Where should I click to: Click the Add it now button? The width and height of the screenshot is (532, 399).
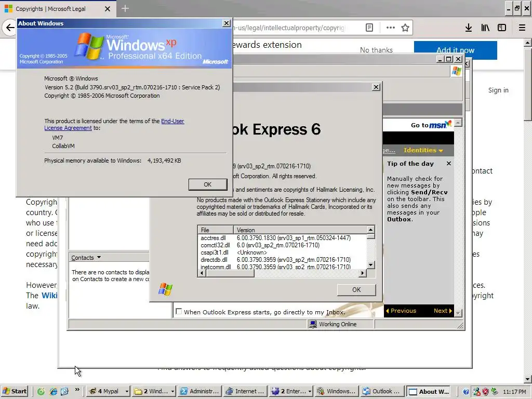(455, 50)
